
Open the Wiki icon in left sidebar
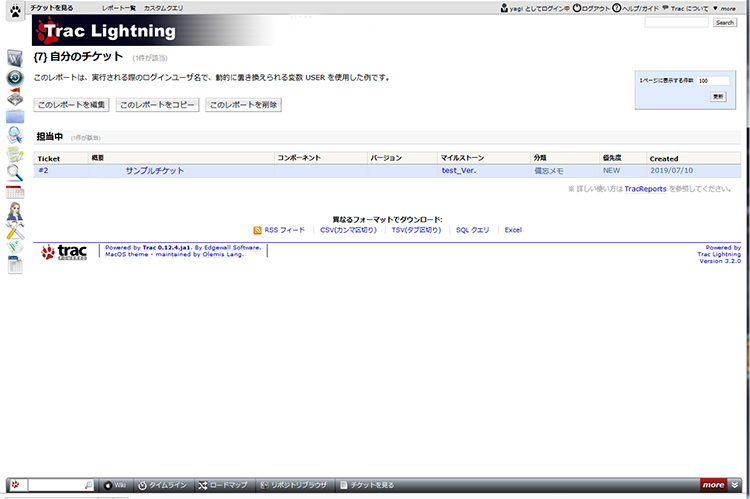tap(15, 57)
